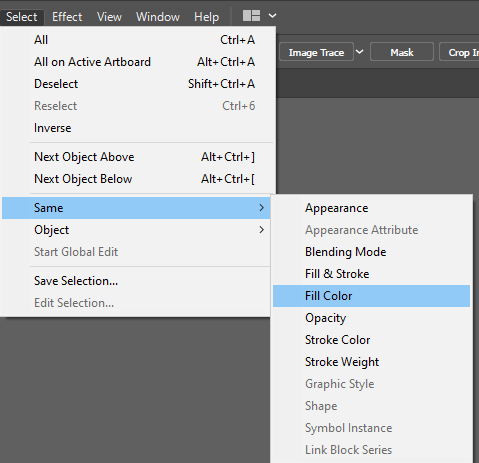Expand the Object submenu
479x463 pixels.
(136, 230)
